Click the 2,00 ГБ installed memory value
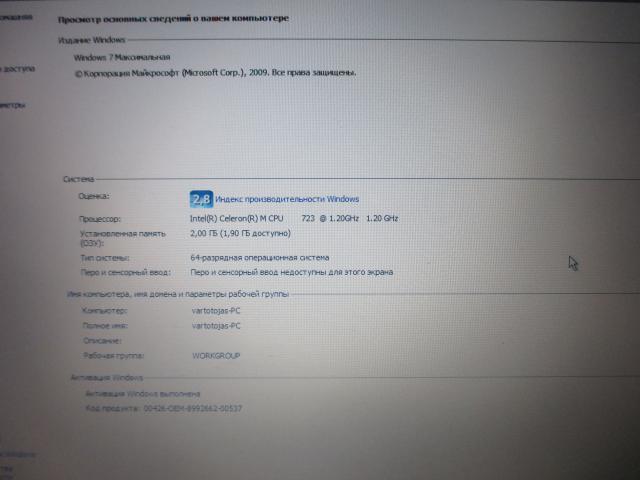 240,233
